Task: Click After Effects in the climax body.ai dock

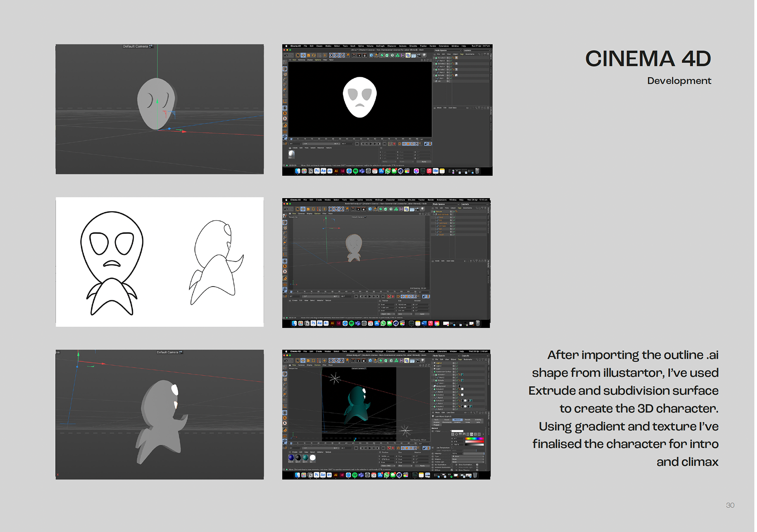Action: (x=323, y=475)
